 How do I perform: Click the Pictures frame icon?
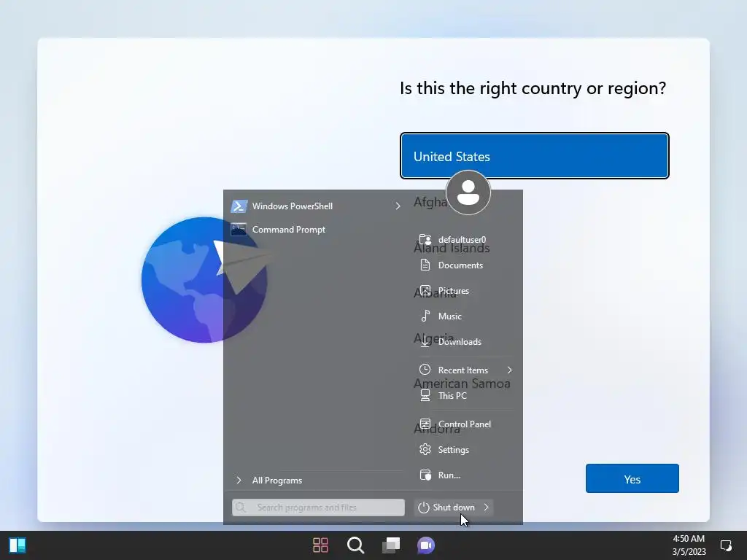click(425, 290)
